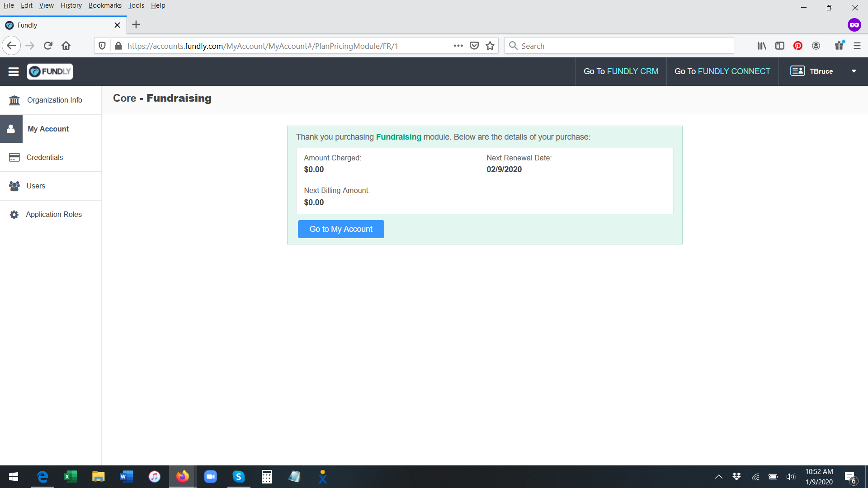Viewport: 868px width, 488px height.
Task: Go forward in browser
Action: 30,46
